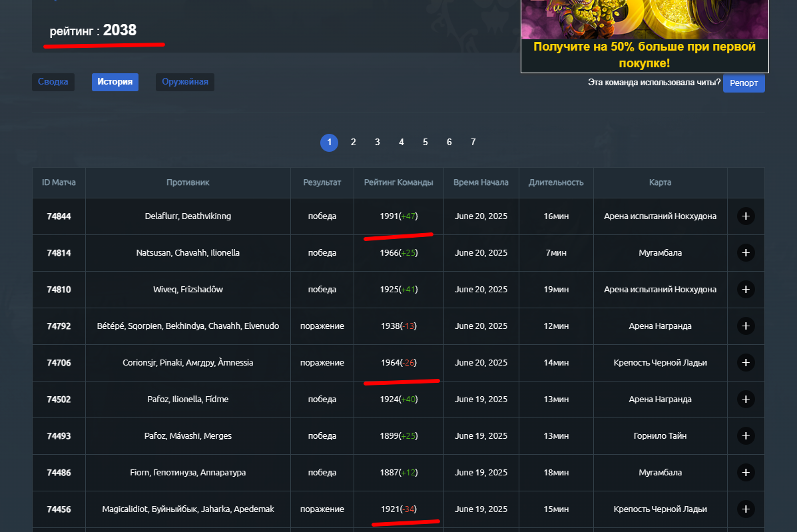Open history page 3
797x532 pixels.
click(x=377, y=142)
